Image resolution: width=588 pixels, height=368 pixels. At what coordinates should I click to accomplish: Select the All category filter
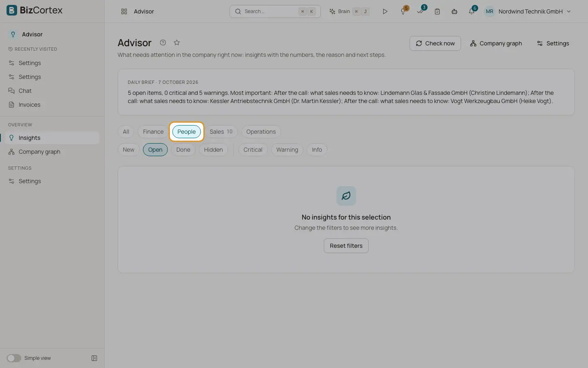click(x=126, y=132)
